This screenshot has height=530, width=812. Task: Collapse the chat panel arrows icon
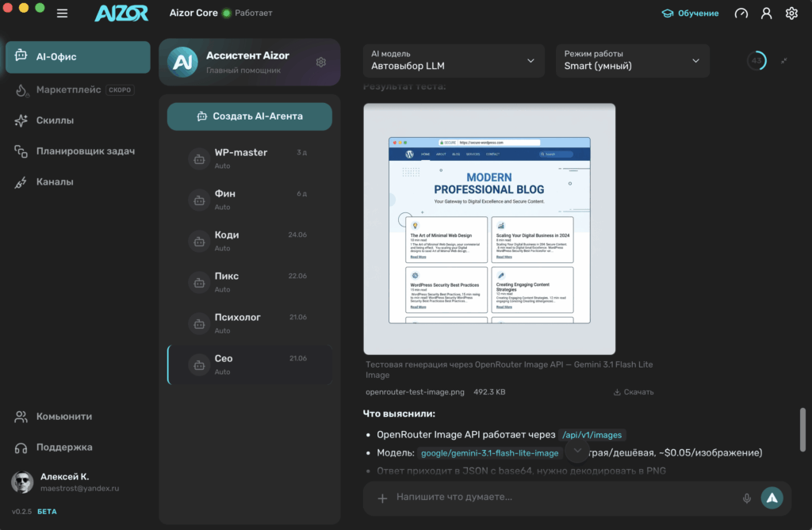point(784,61)
